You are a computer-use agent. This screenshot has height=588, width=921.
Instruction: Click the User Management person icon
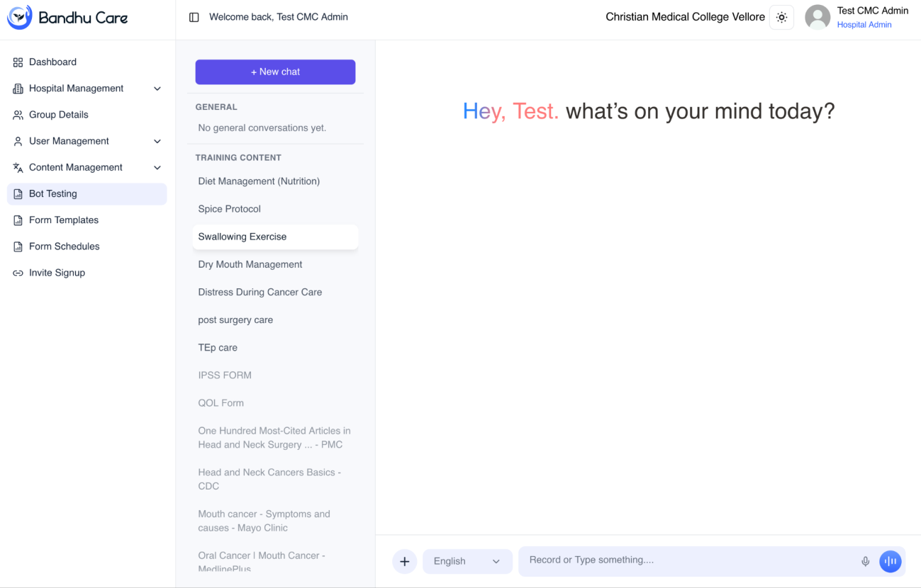tap(18, 141)
